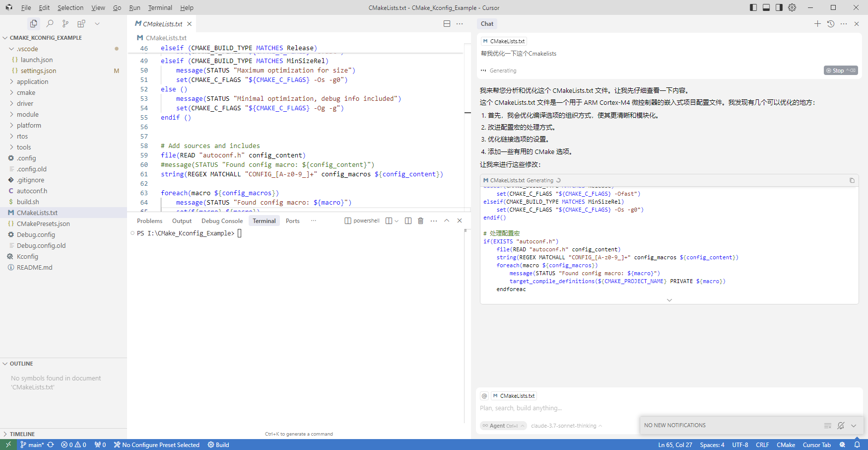
Task: Show chat history icon
Action: click(x=831, y=24)
